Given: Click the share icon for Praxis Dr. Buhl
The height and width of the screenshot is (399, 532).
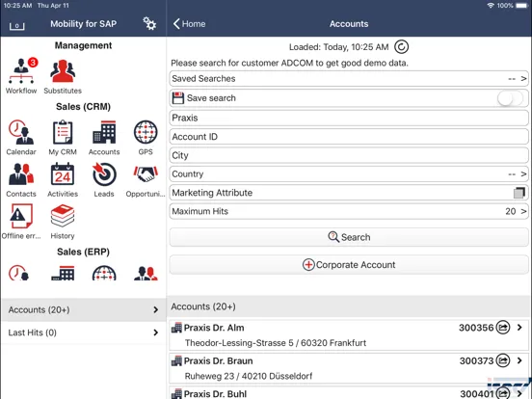Looking at the screenshot, I should [503, 393].
